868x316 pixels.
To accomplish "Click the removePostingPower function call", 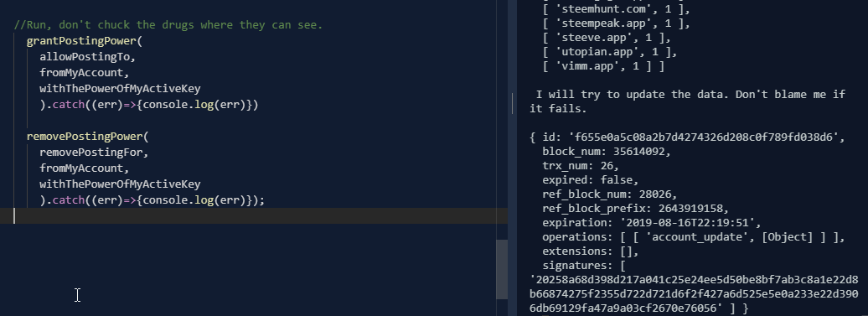I will pos(84,136).
